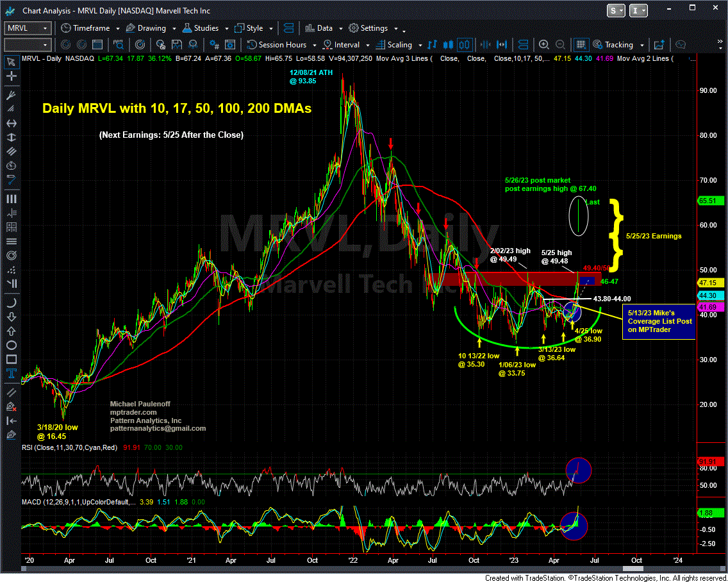
Task: Click the zoom out magnifier icon
Action: (x=560, y=45)
